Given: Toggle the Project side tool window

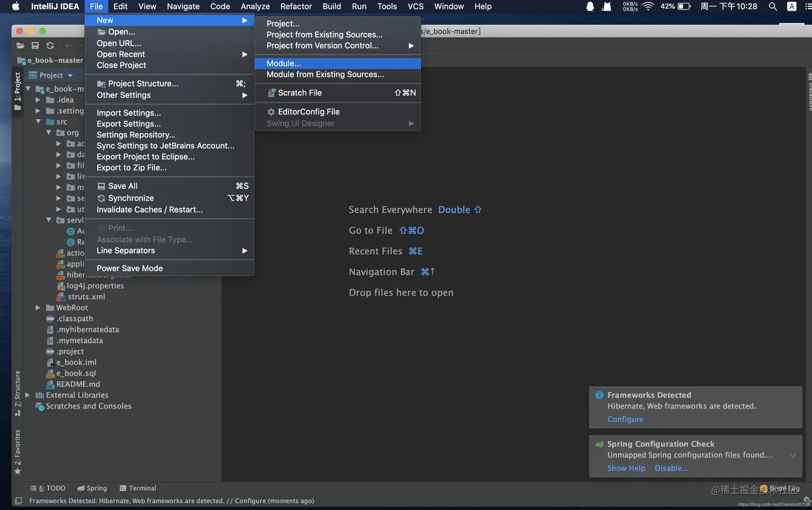Looking at the screenshot, I should click(x=17, y=91).
